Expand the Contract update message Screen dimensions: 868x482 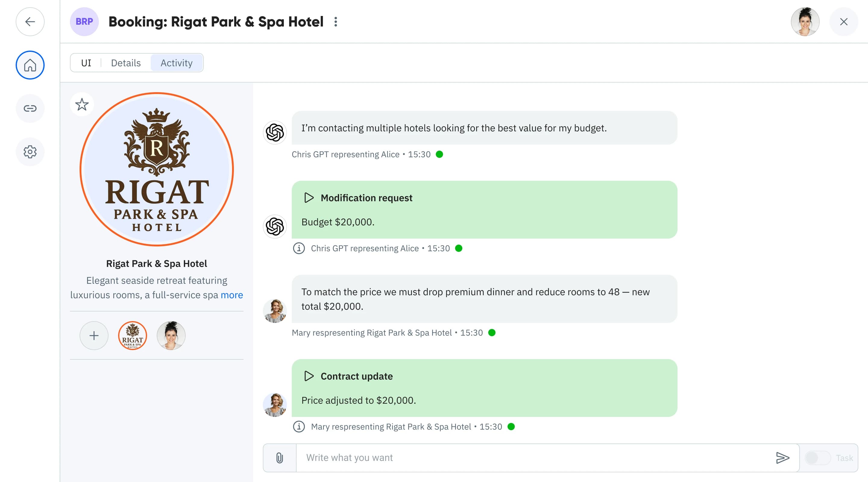(309, 376)
